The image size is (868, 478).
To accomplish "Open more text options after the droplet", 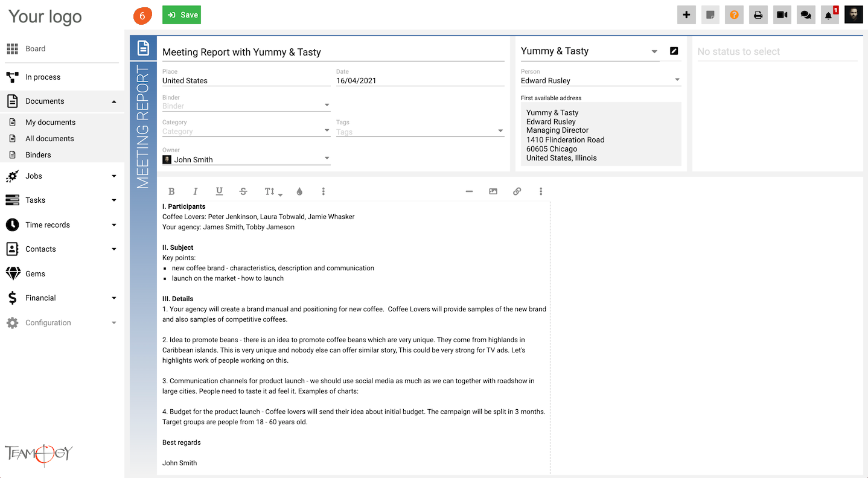I will tap(324, 191).
